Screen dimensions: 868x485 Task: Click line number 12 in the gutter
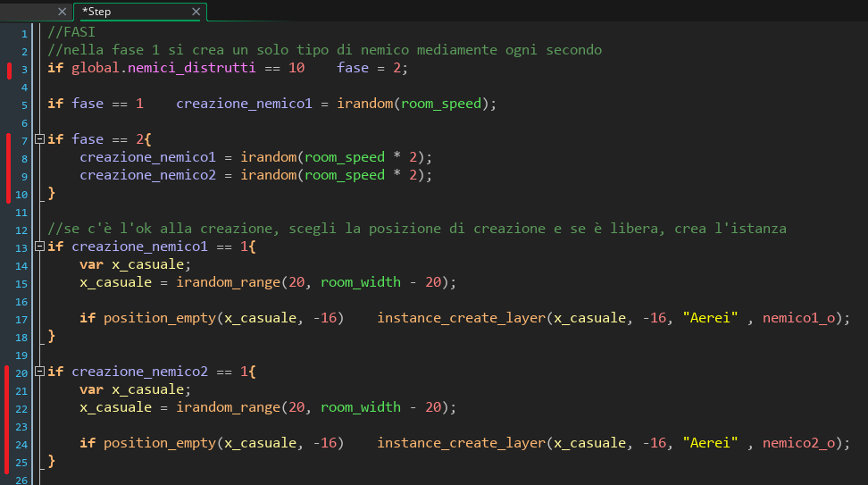[21, 230]
